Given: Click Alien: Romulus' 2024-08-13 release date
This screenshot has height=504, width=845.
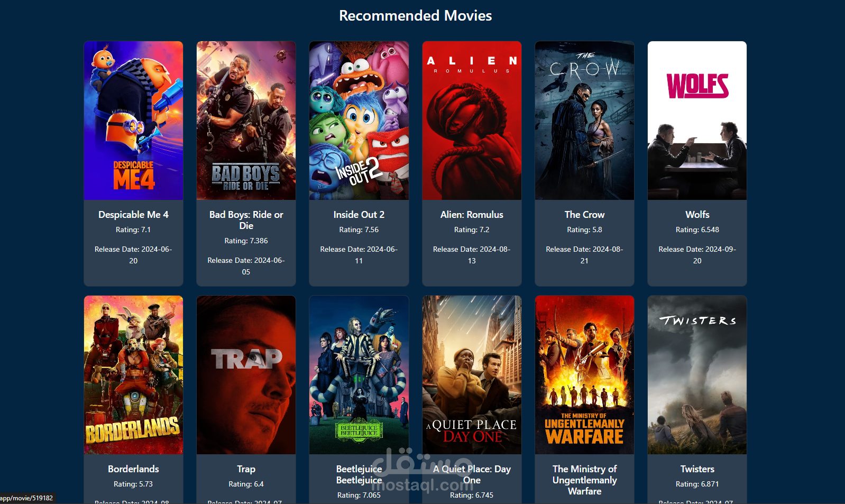Looking at the screenshot, I should [x=472, y=255].
